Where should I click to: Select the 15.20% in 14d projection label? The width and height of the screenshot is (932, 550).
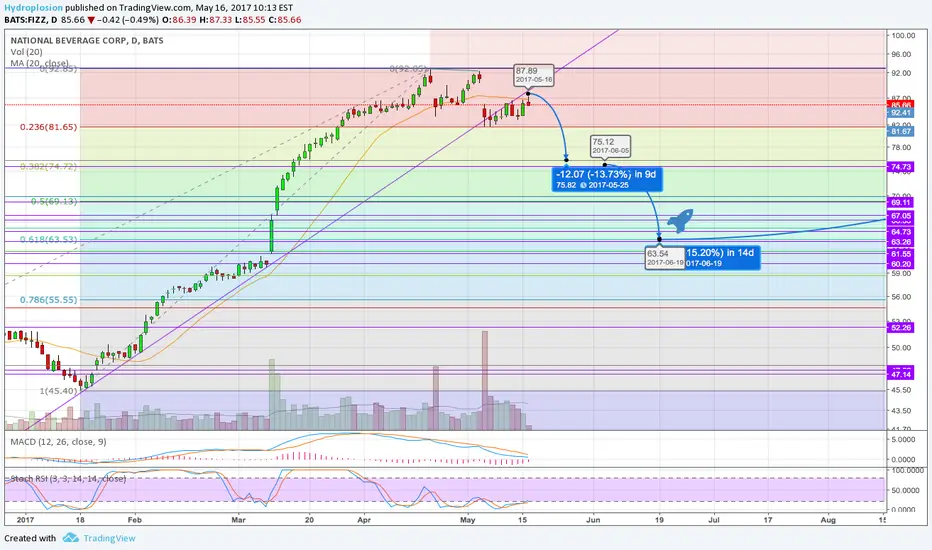722,257
